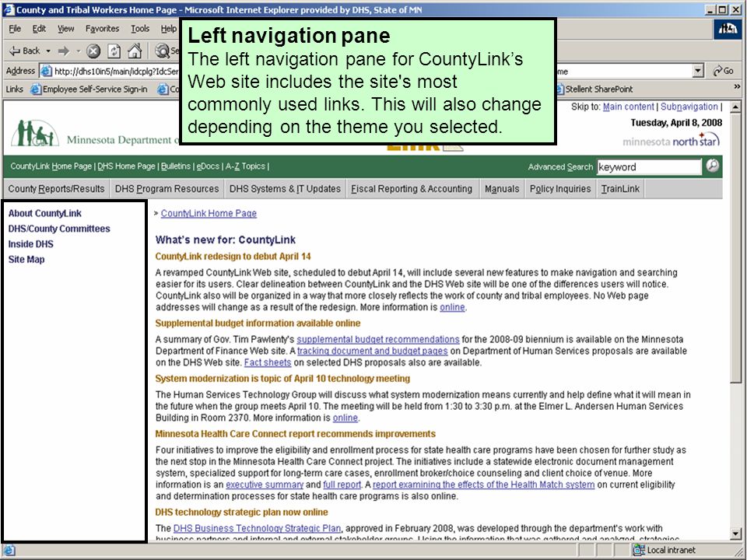Click Inside DHS in left navigation
Image resolution: width=747 pixels, height=560 pixels.
pos(31,243)
